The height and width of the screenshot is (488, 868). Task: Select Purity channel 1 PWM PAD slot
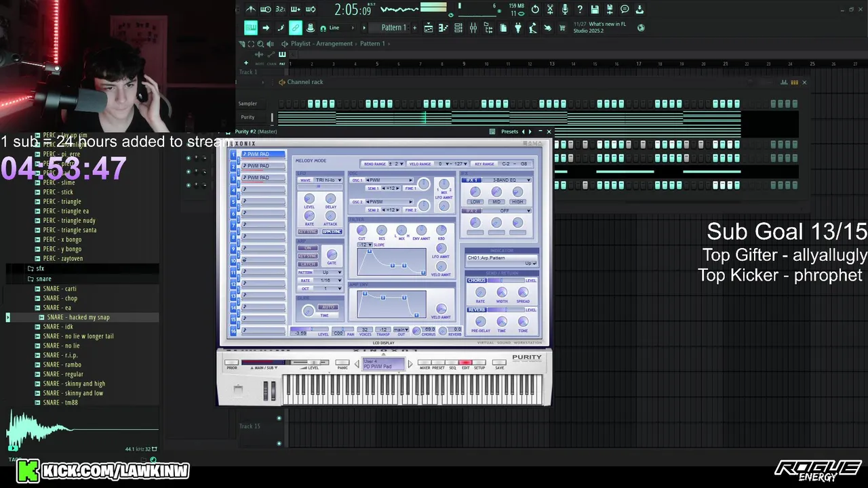click(x=264, y=154)
